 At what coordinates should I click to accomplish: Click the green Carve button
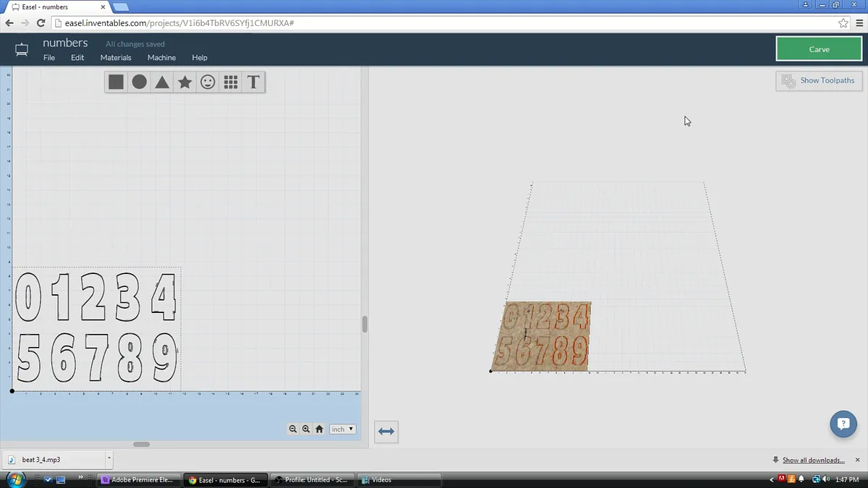(x=819, y=49)
